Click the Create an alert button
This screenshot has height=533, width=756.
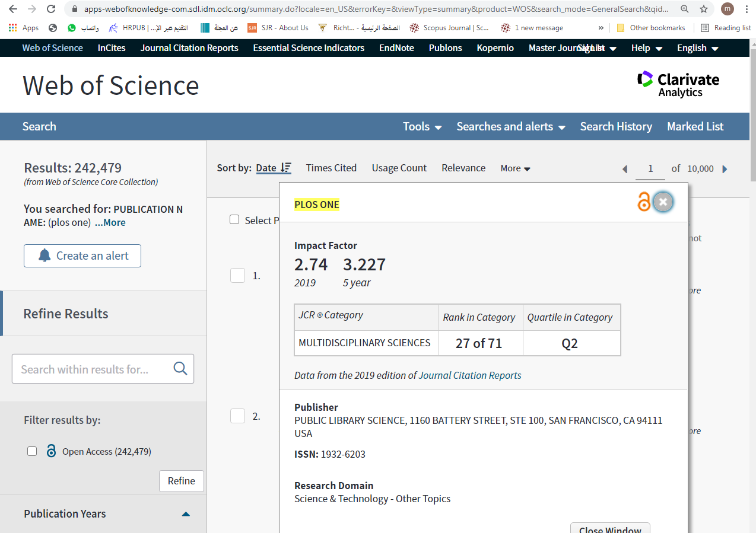pos(82,256)
